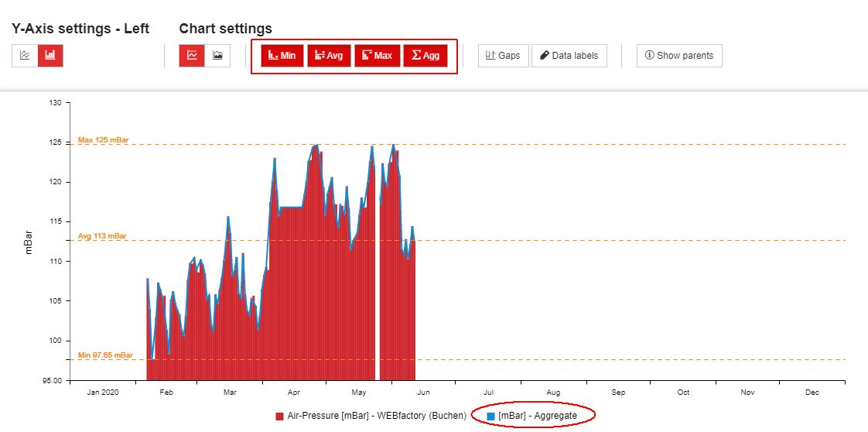Click the mBar Y-axis title
Viewport: 868px width, 432px height.
[29, 241]
